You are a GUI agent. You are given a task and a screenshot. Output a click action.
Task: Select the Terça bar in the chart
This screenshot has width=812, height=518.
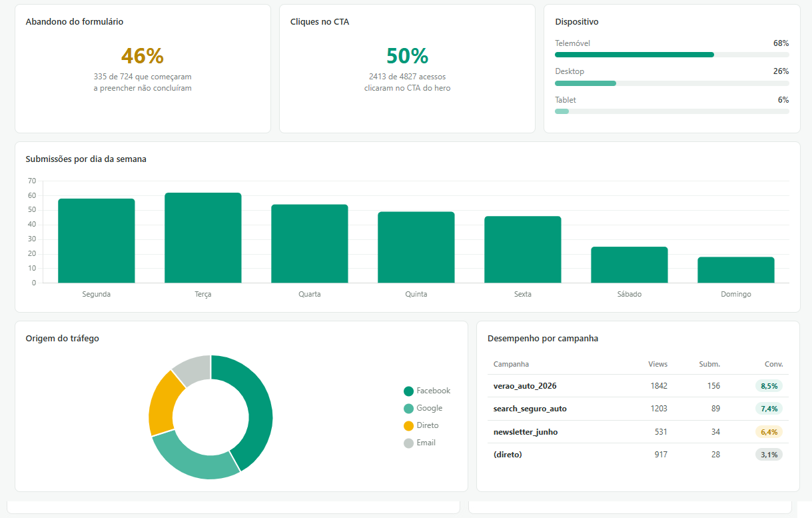point(203,238)
